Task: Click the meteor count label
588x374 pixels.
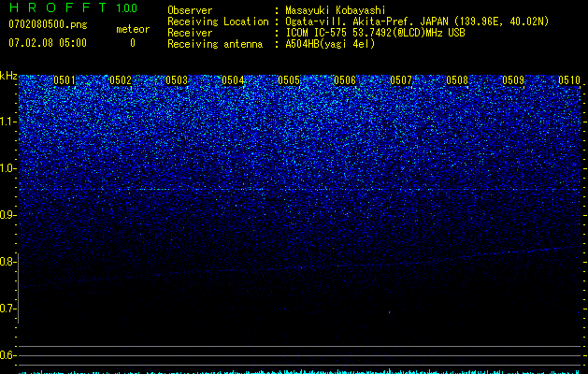Action: pos(133,29)
